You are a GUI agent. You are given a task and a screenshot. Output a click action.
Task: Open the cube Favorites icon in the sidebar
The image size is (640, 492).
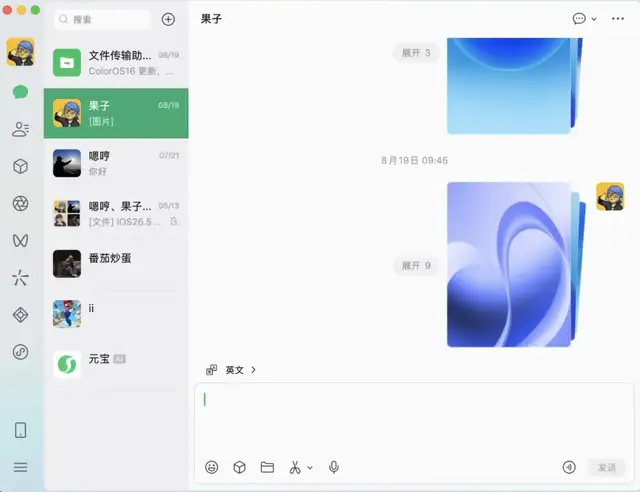[20, 166]
